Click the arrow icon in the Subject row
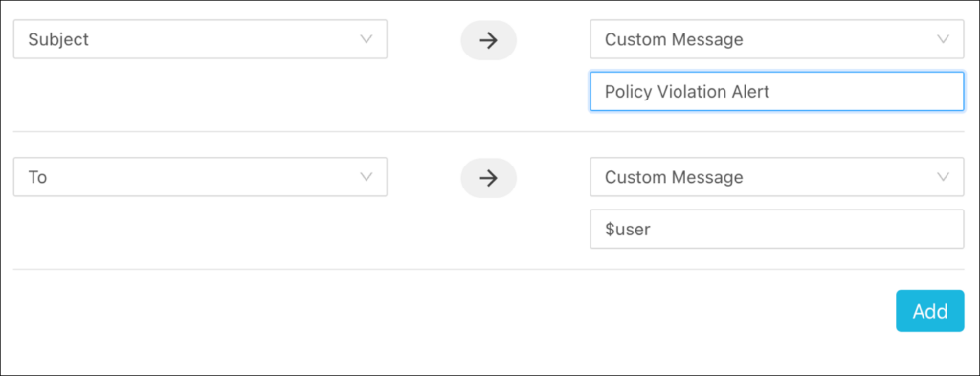 tap(488, 40)
